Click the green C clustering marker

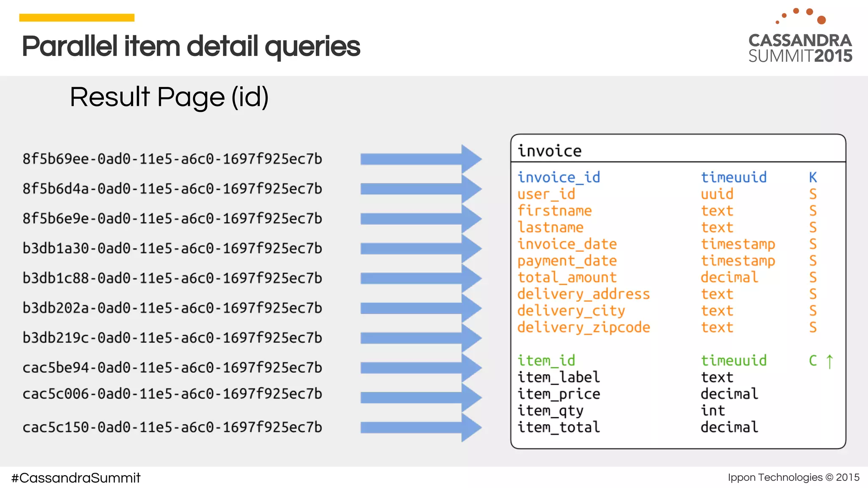(x=812, y=360)
